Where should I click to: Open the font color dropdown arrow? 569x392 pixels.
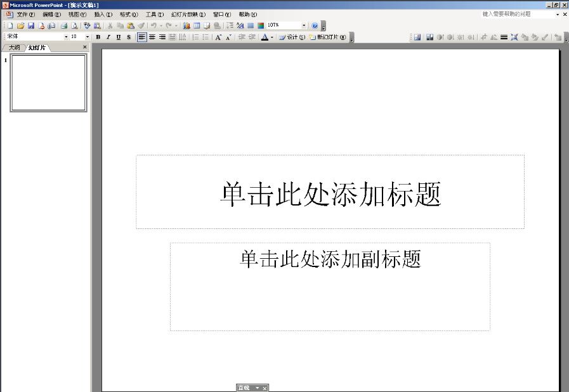271,37
